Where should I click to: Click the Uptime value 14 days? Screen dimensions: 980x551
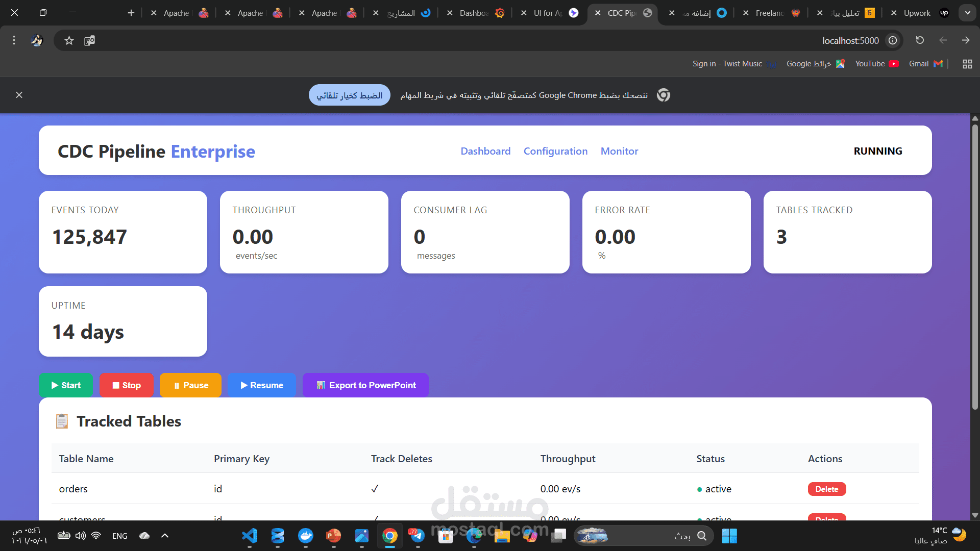click(x=88, y=332)
